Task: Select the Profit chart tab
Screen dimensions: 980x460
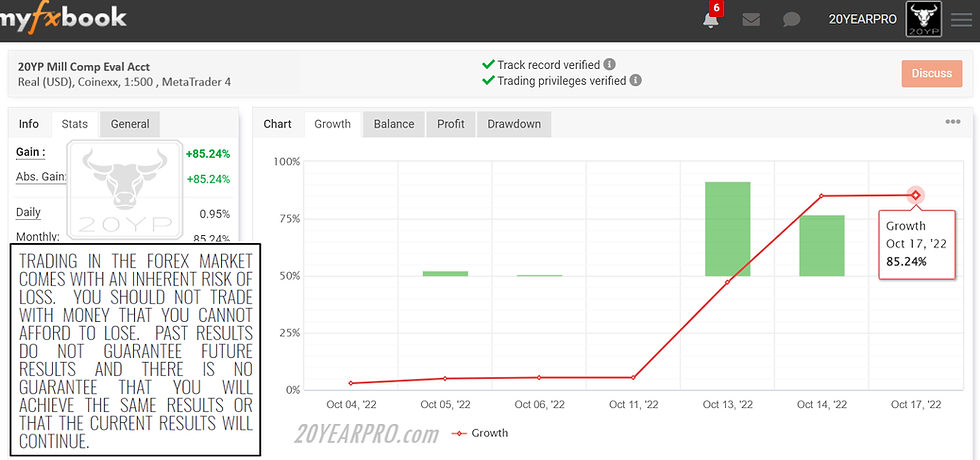Action: pos(451,124)
